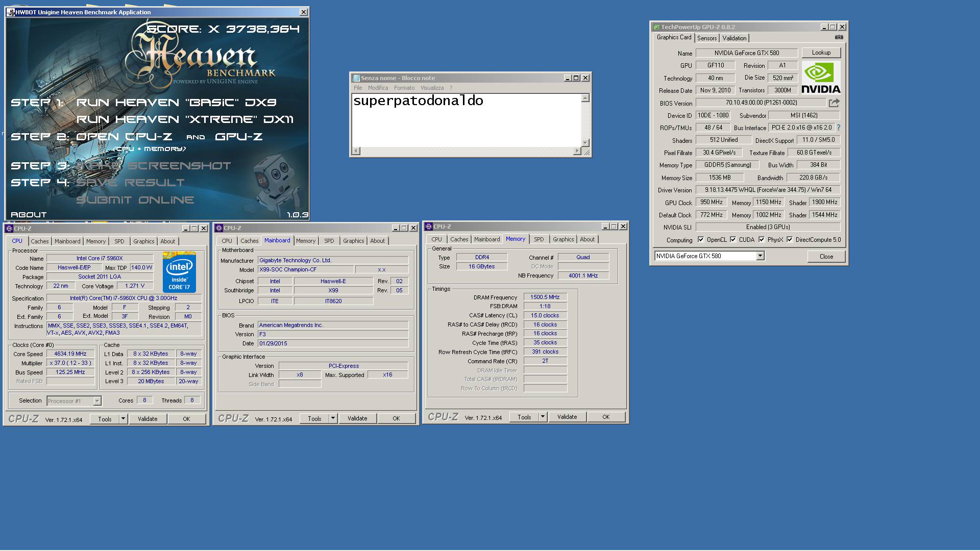This screenshot has height=551, width=980.
Task: Open Graphics tab in Mainboard CPU-Z window
Action: click(x=353, y=241)
